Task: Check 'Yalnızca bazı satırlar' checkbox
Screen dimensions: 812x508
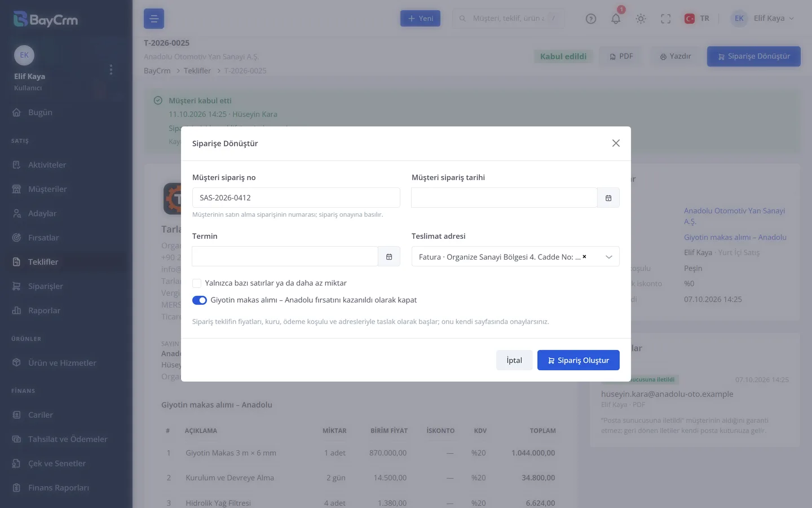Action: (x=197, y=283)
